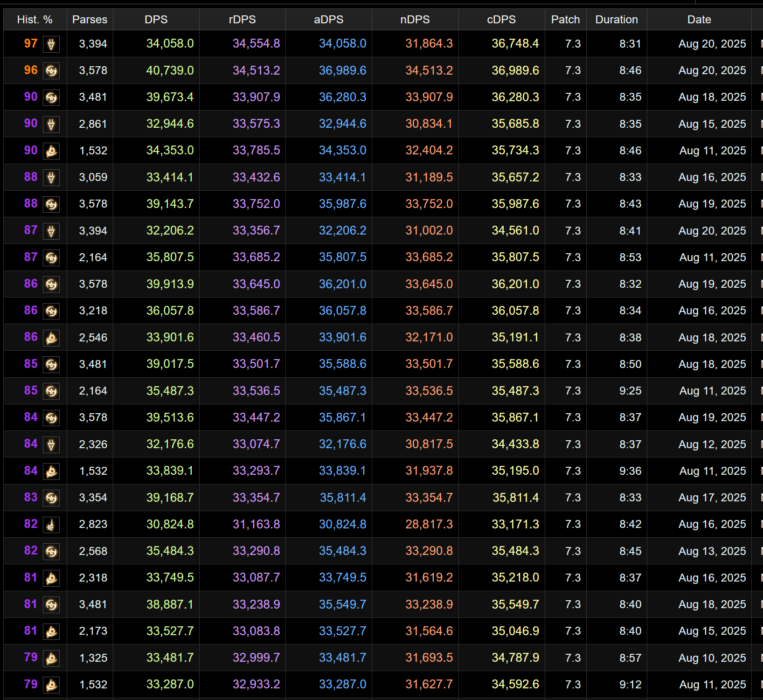The width and height of the screenshot is (763, 700).
Task: Sort by the Hist. % column header
Action: (x=35, y=20)
